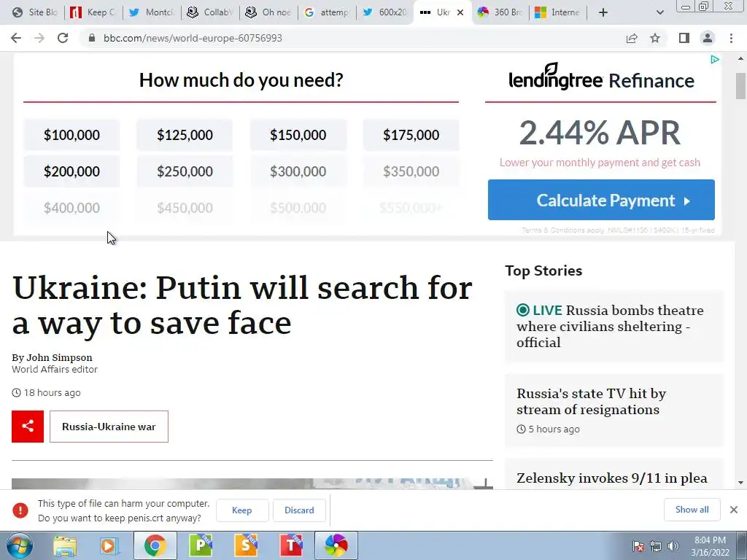Click author name John Simpson
This screenshot has height=560, width=747.
[x=59, y=357]
